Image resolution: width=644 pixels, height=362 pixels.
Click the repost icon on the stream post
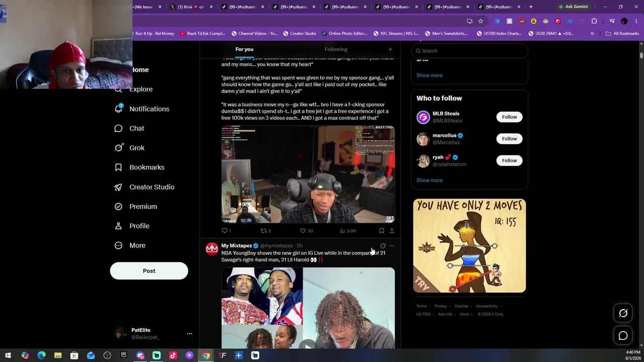click(x=263, y=231)
